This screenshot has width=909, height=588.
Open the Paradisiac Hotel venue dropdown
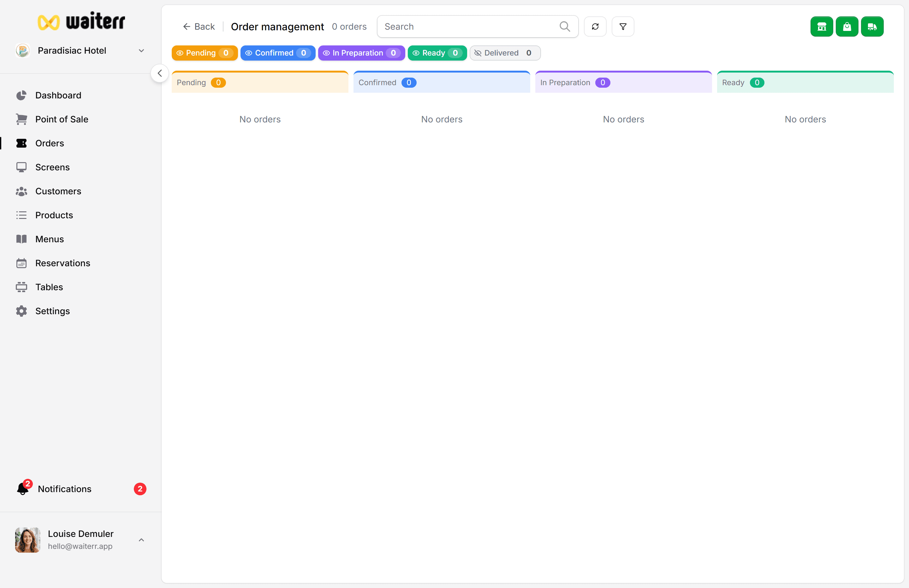click(x=80, y=50)
